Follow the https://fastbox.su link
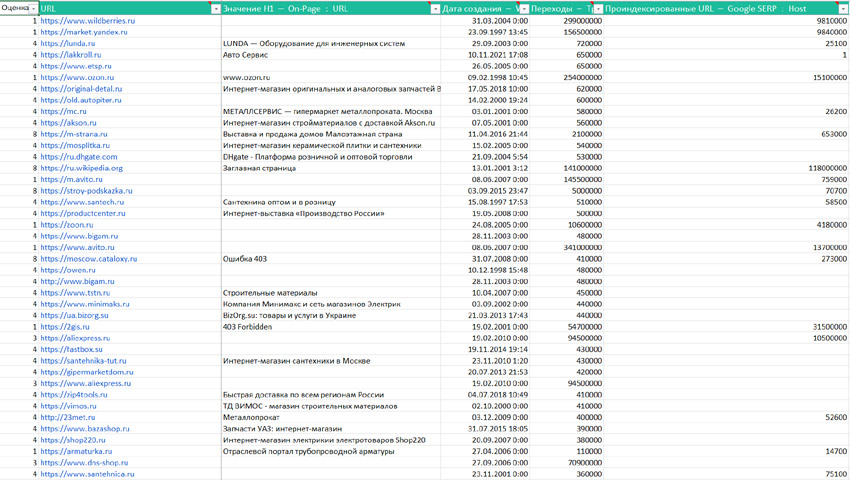Screen dimensions: 850x480 71,349
